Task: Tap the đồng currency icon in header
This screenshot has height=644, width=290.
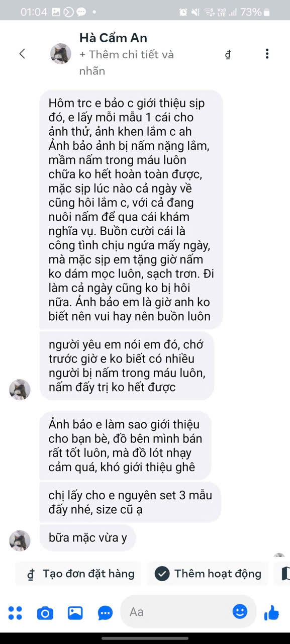Action: point(228,54)
